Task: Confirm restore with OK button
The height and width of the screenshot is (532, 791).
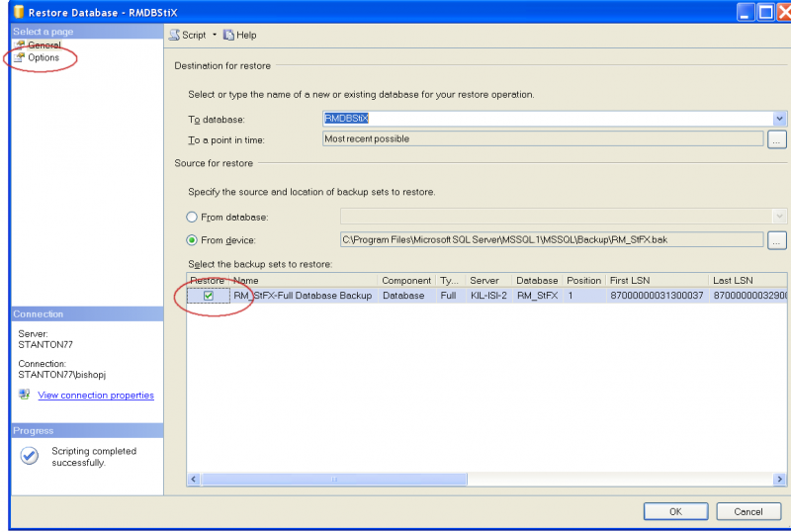Action: 675,511
